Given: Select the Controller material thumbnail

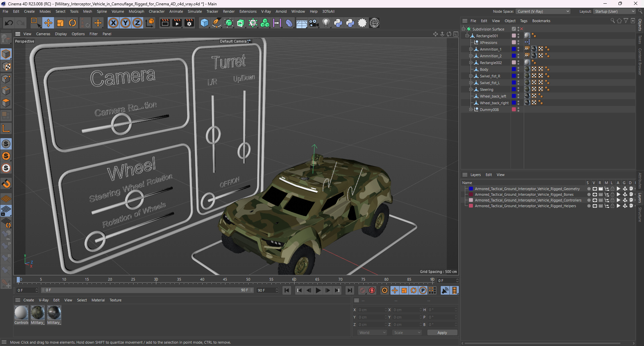Looking at the screenshot, I should pyautogui.click(x=21, y=313).
